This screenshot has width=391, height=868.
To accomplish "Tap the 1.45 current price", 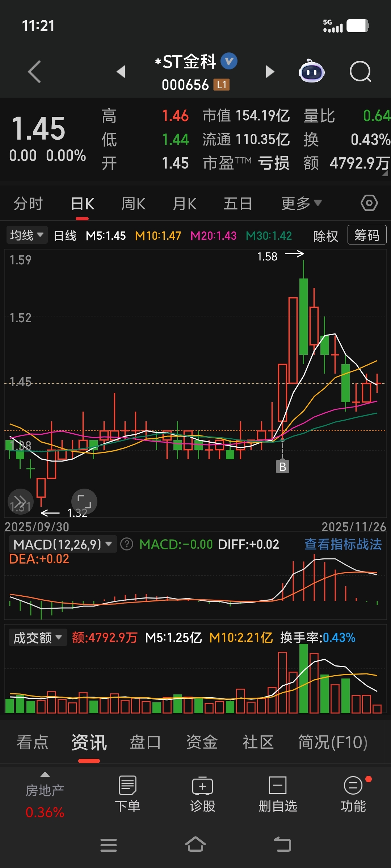I will pyautogui.click(x=38, y=128).
